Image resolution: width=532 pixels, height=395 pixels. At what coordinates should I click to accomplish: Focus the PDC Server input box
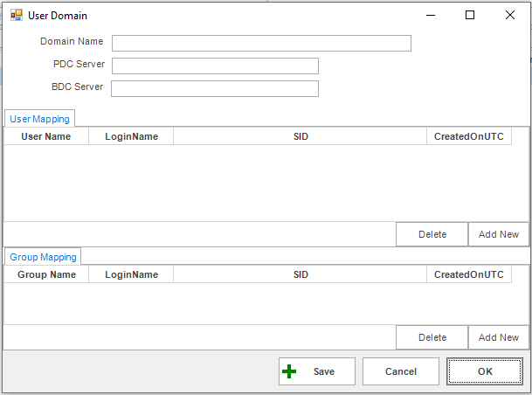215,66
